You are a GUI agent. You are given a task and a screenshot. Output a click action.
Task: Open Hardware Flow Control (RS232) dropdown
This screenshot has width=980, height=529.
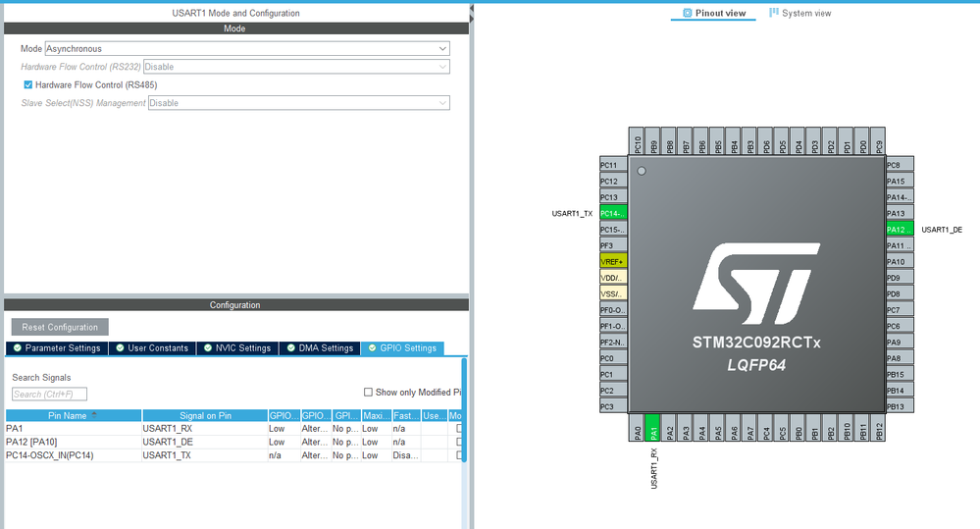click(296, 67)
